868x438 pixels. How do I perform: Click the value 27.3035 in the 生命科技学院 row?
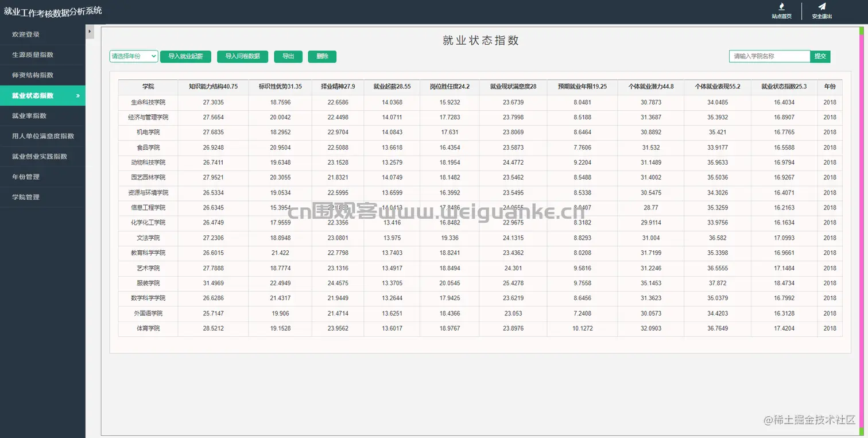coord(214,102)
